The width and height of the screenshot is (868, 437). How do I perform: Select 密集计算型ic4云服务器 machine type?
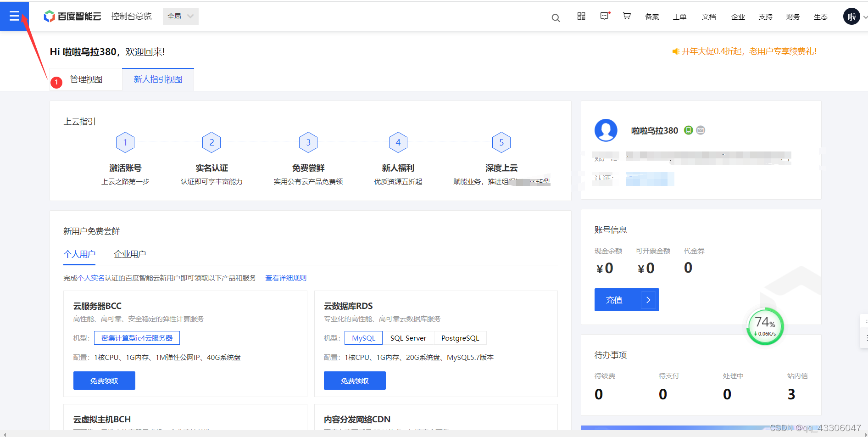pos(137,338)
